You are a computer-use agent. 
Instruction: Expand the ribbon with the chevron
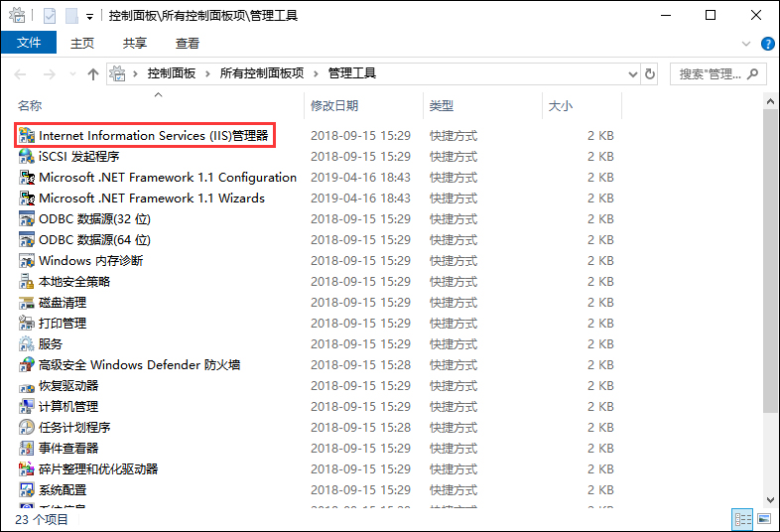(x=745, y=44)
